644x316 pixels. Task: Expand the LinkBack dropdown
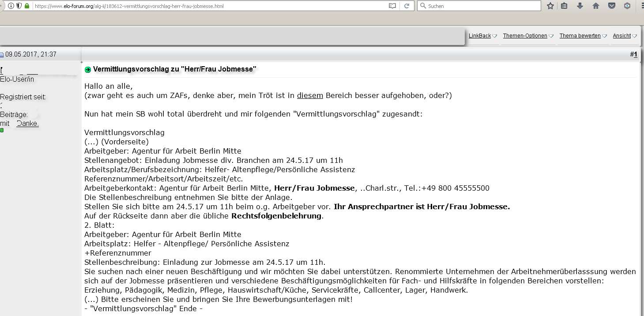point(482,36)
